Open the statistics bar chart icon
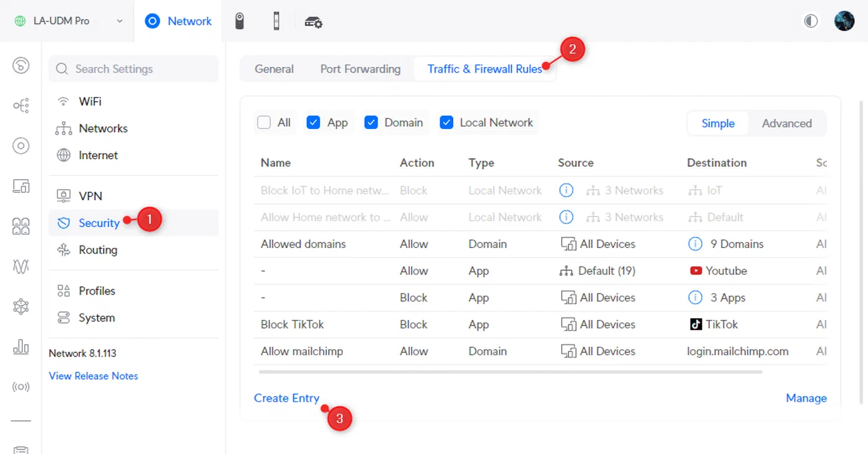The height and width of the screenshot is (454, 868). 21,347
